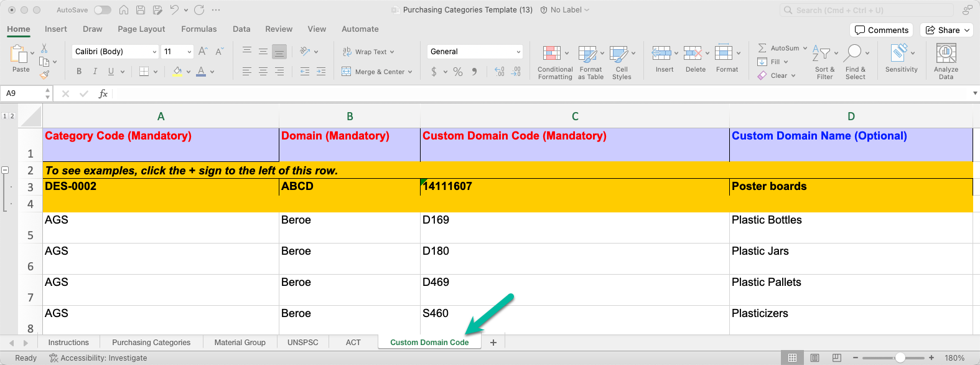This screenshot has width=980, height=365.
Task: Collapse the row group with minus button
Action: (x=5, y=170)
